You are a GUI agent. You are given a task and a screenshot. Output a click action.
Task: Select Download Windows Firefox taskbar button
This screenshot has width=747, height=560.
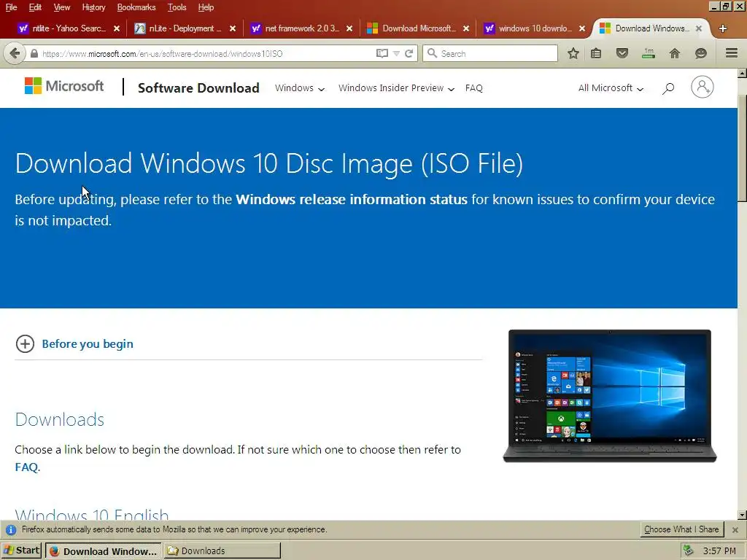pos(104,551)
